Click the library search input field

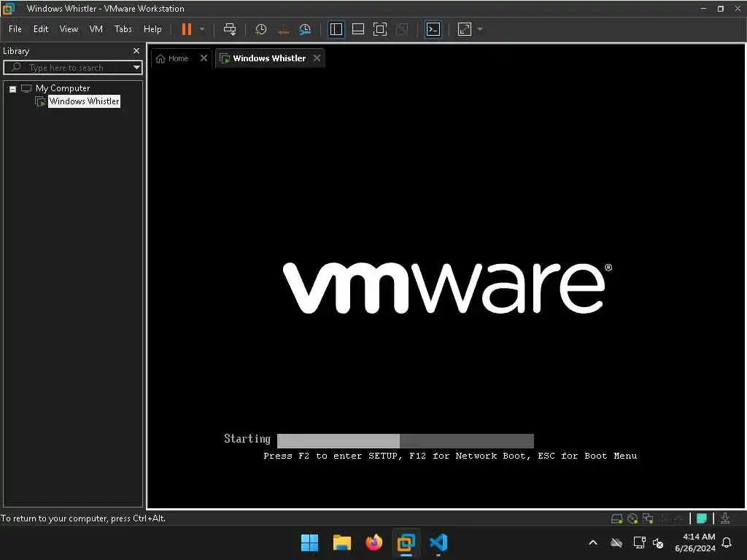pos(72,68)
